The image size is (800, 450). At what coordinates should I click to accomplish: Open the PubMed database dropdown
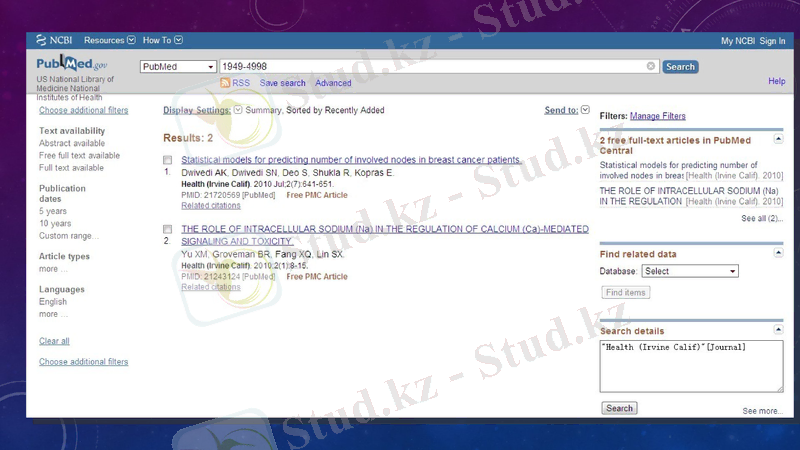[x=178, y=67]
